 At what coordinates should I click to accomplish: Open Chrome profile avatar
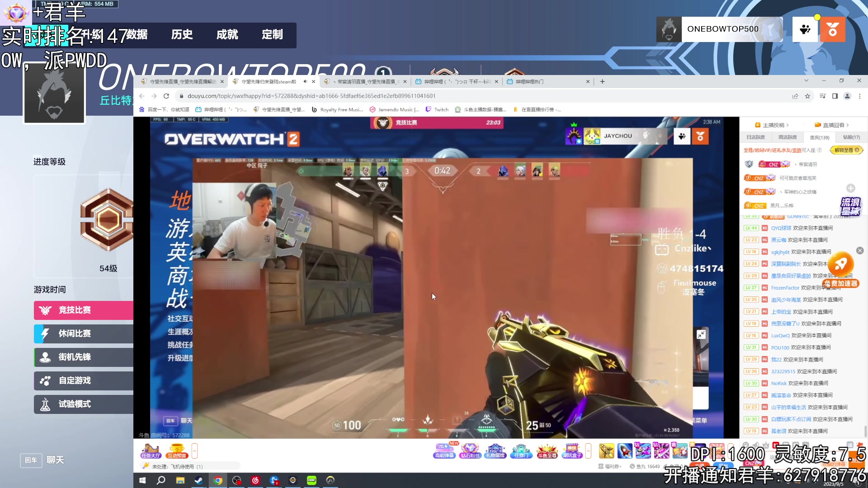[x=848, y=96]
